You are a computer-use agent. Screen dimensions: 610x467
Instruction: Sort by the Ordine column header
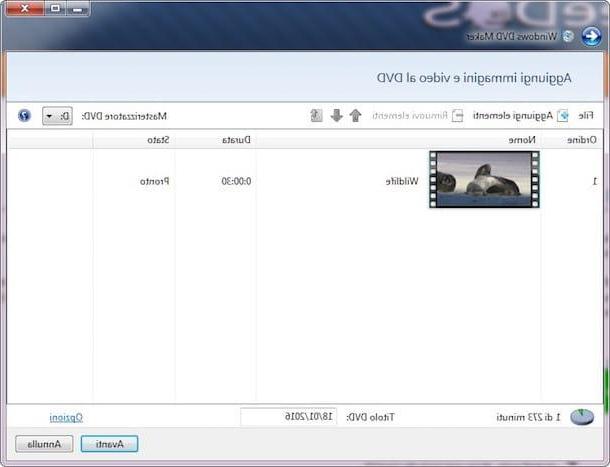(x=582, y=140)
